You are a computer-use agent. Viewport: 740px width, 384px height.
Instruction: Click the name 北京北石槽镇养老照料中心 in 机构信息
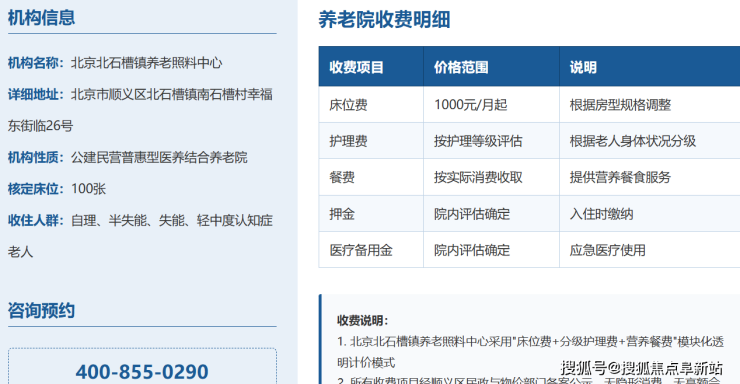pyautogui.click(x=146, y=63)
